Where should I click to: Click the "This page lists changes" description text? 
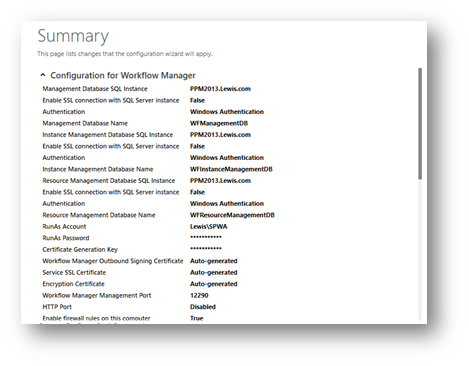(x=125, y=54)
